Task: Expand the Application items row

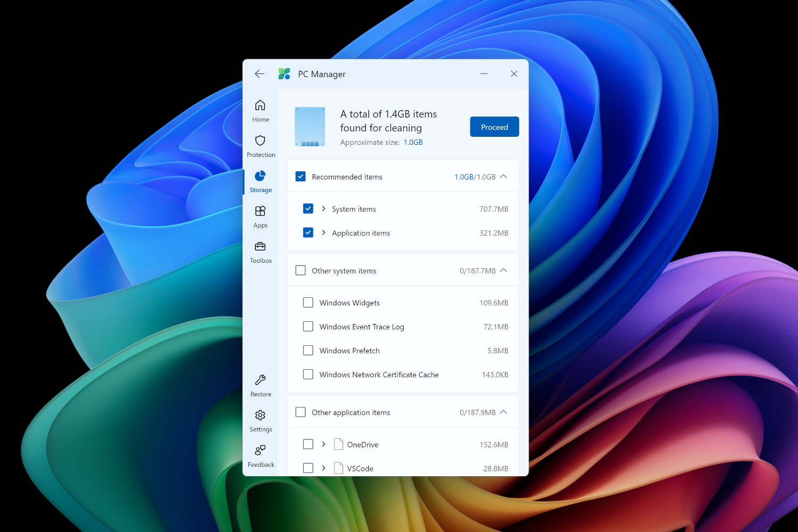Action: [323, 232]
